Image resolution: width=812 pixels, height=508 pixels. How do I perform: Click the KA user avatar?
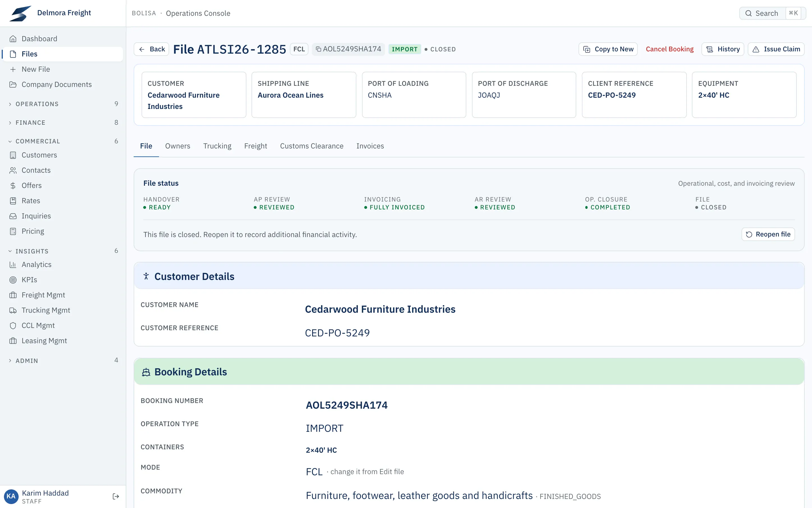tap(11, 497)
